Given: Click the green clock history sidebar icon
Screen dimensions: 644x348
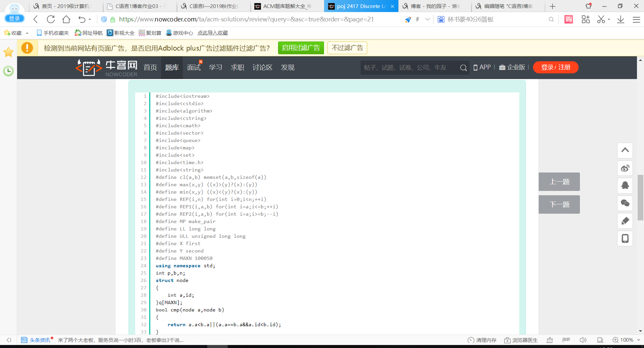Looking at the screenshot, I should click(x=8, y=71).
